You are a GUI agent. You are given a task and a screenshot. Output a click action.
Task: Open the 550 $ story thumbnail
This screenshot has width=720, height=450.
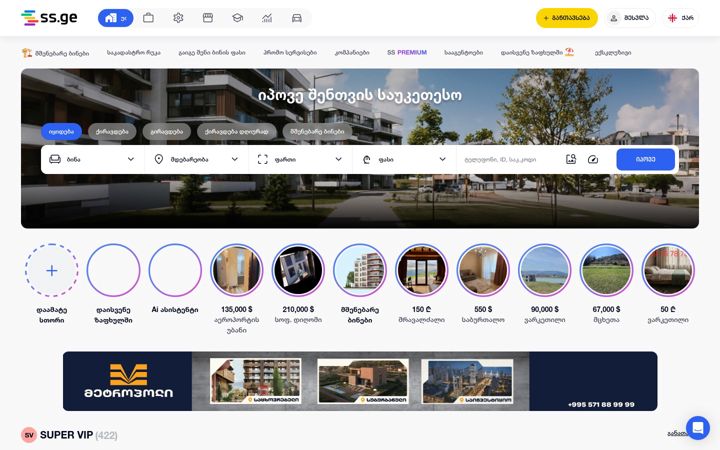coord(483,270)
